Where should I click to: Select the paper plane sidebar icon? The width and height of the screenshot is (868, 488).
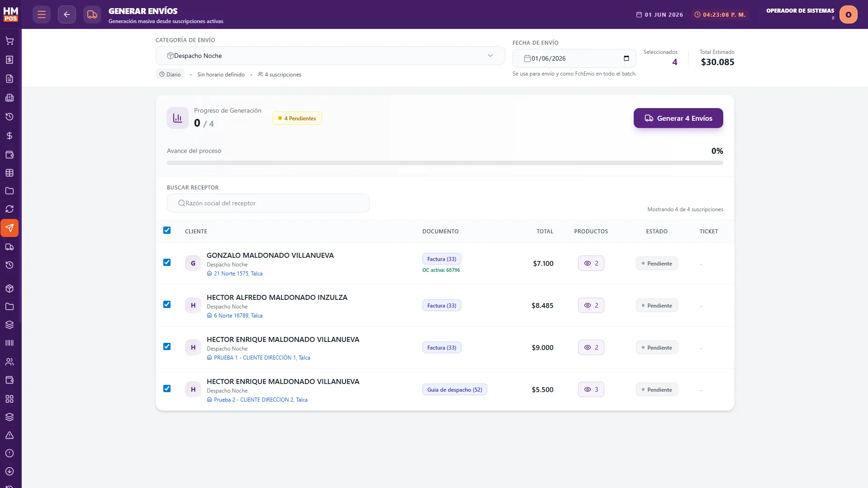(x=9, y=228)
